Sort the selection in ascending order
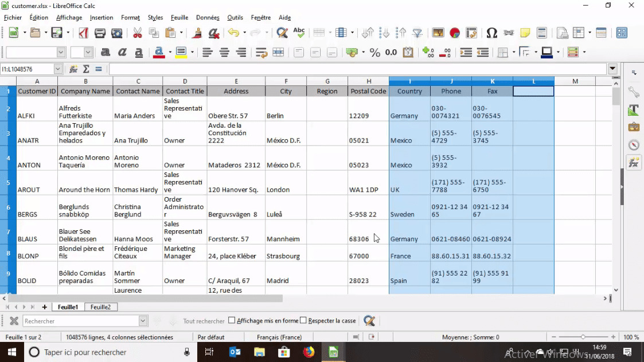The width and height of the screenshot is (644, 362). (384, 33)
